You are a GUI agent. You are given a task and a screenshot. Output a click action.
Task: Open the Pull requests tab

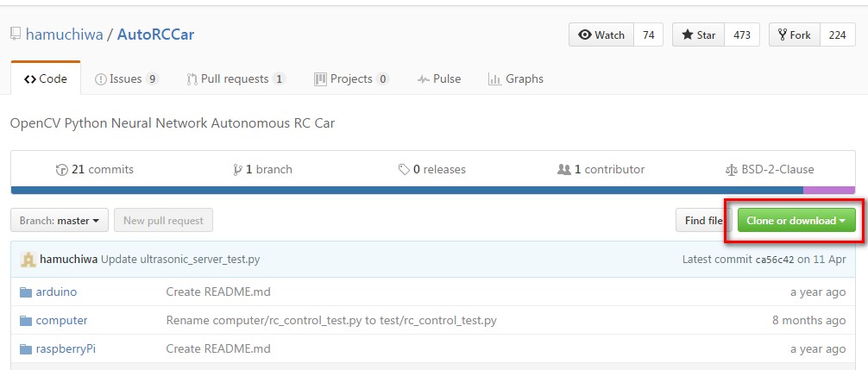(x=236, y=79)
